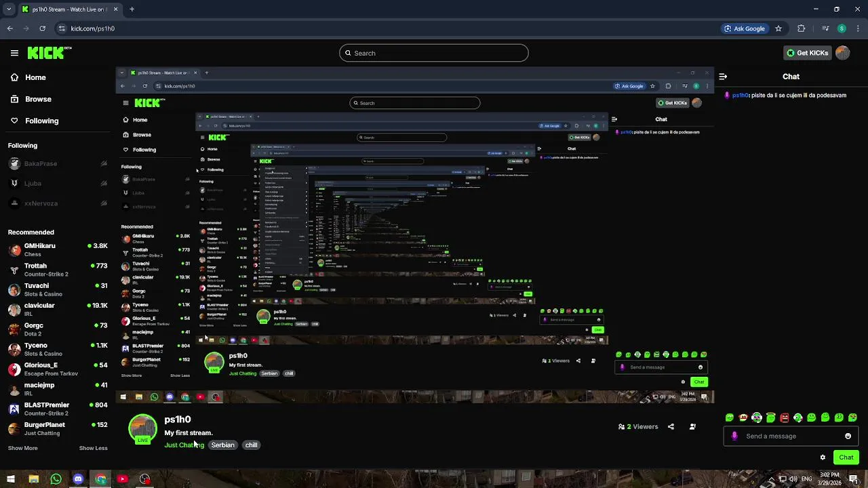Click the ps1h0 live channel avatar
868x488 pixels.
point(142,428)
